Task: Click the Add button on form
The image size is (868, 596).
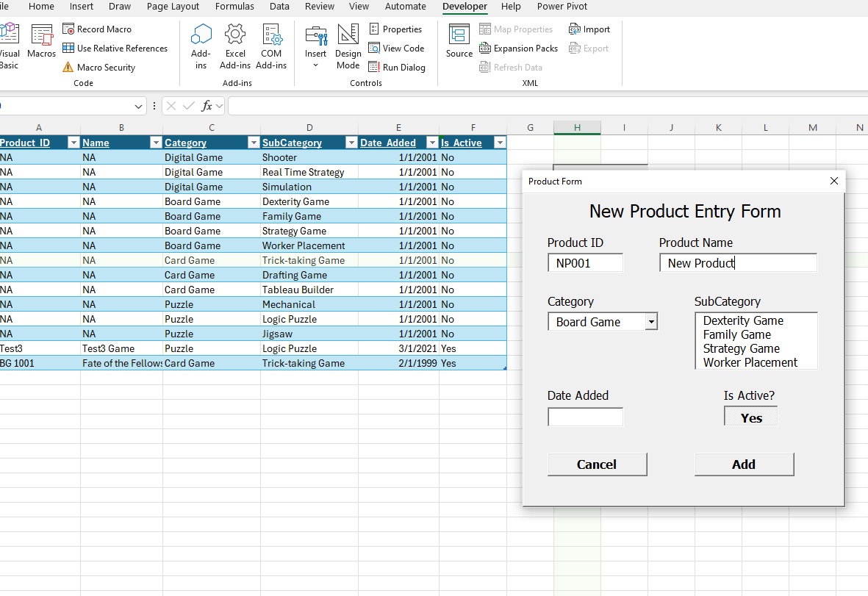Action: coord(744,464)
